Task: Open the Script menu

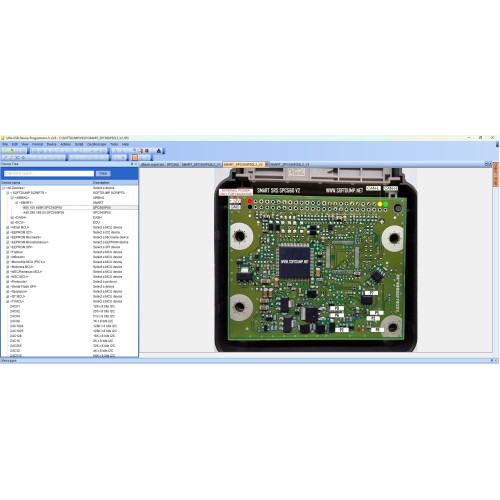Action: click(x=79, y=144)
